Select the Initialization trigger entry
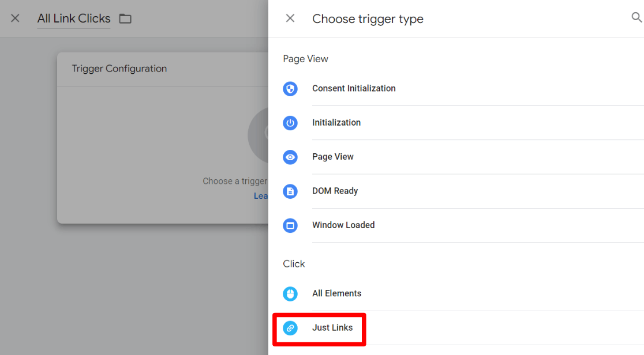Image resolution: width=644 pixels, height=355 pixels. click(336, 123)
